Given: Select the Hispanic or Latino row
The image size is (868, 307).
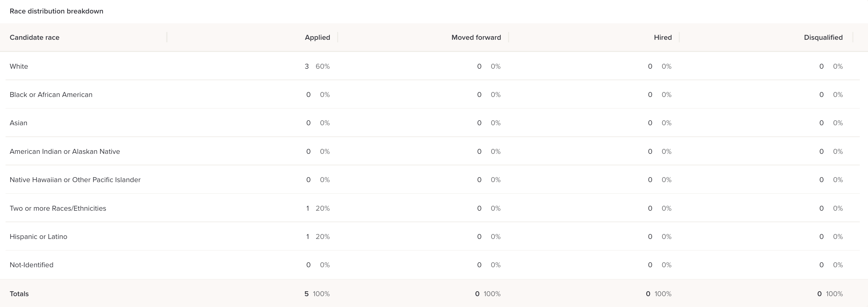Looking at the screenshot, I should coord(38,237).
